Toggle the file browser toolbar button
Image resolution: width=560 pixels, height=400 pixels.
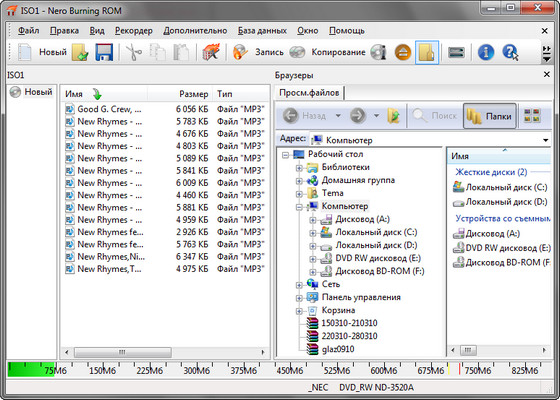(427, 52)
